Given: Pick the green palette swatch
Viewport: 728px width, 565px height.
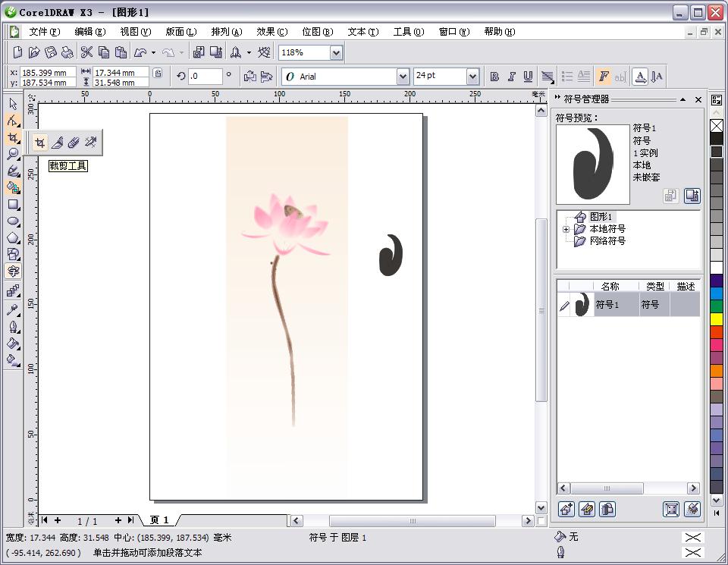Looking at the screenshot, I should [x=717, y=306].
